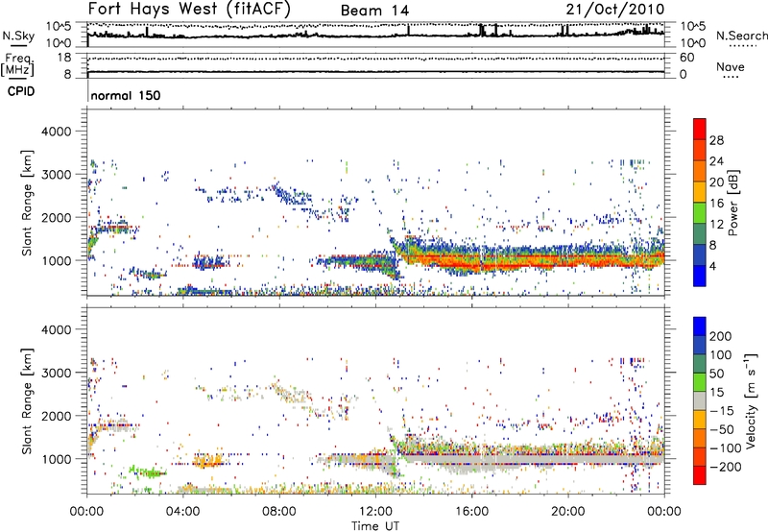Screen dimensions: 768x532
Task: Click the 'normal 150' CPID text
Action: (x=126, y=95)
